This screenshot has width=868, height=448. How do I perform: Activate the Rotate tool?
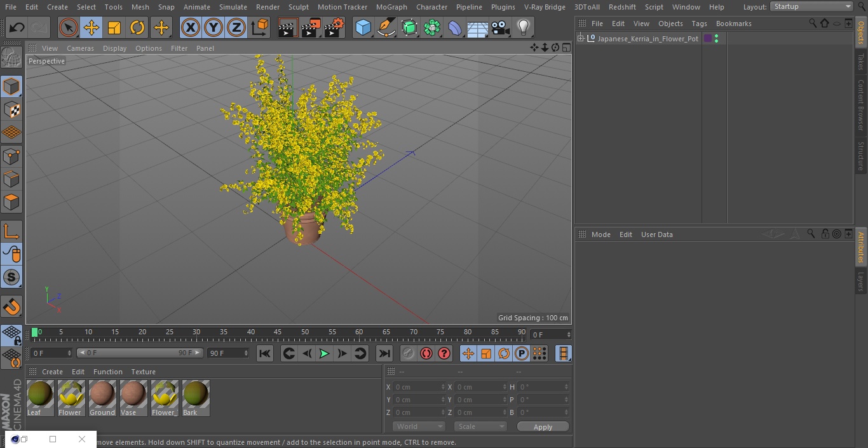pos(137,28)
